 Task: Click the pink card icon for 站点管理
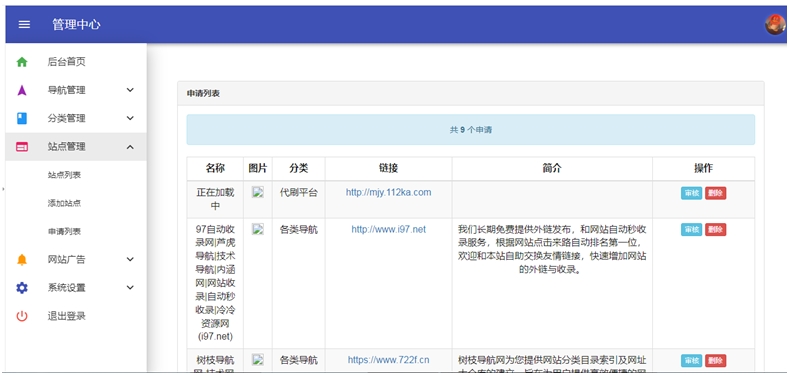pyautogui.click(x=22, y=147)
